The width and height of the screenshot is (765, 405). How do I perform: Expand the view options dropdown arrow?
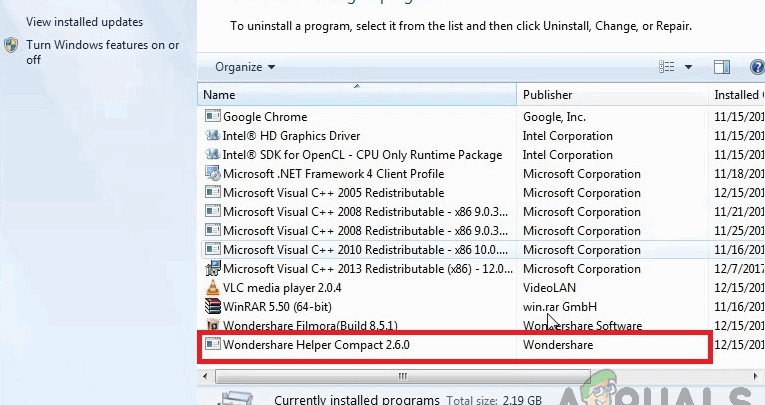point(688,67)
